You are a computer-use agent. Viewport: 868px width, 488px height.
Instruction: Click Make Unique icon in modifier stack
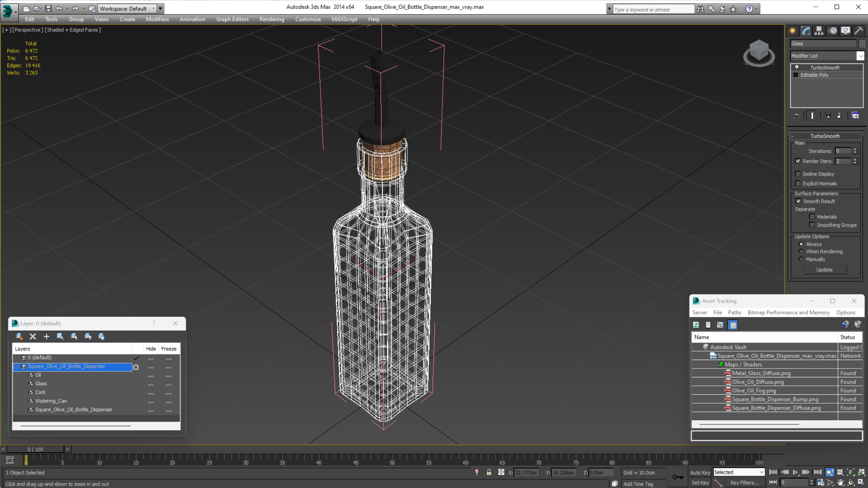tap(828, 116)
